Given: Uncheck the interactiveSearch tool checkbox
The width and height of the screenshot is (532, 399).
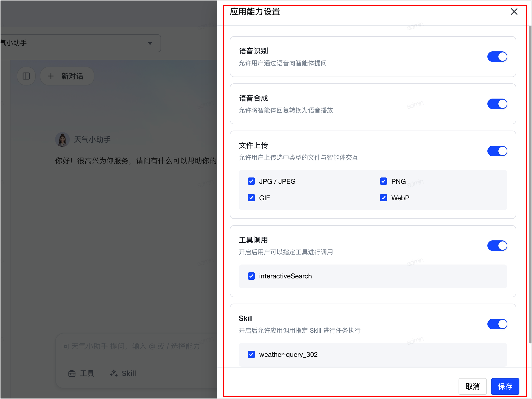Looking at the screenshot, I should tap(251, 276).
